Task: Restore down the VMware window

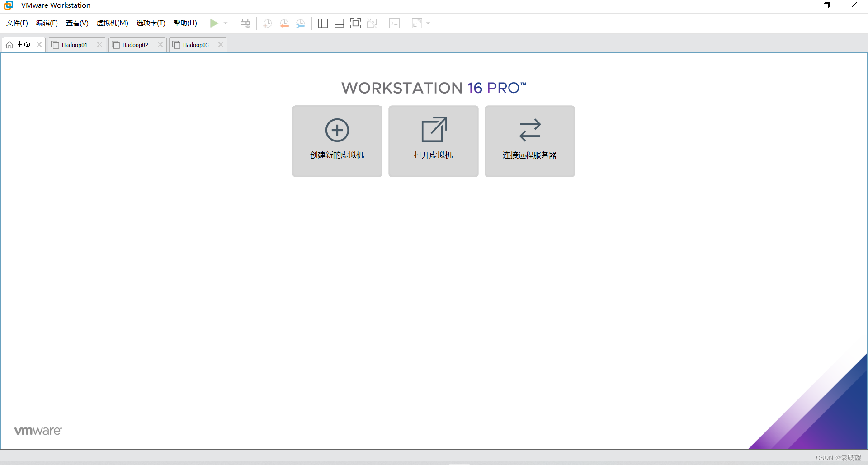Action: click(826, 5)
